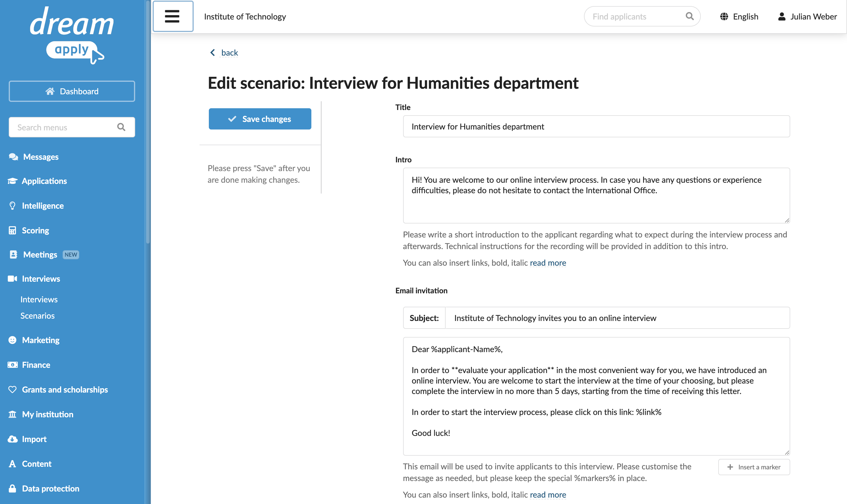The width and height of the screenshot is (847, 504).
Task: Click the Intro textarea resize handle
Action: click(787, 220)
